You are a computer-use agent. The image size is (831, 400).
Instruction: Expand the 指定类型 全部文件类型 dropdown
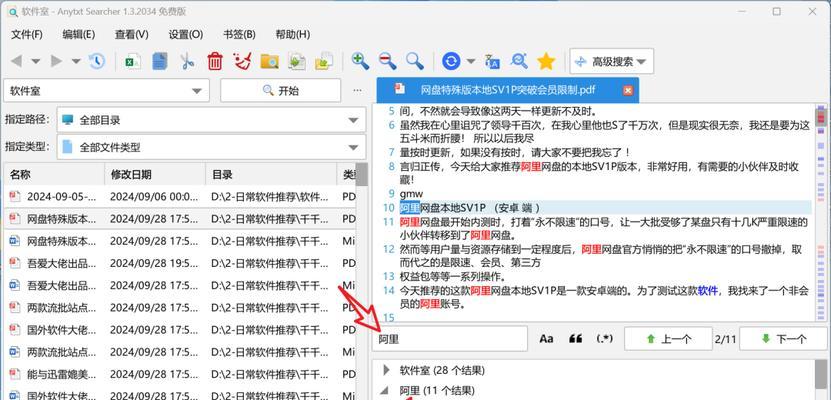pyautogui.click(x=211, y=147)
